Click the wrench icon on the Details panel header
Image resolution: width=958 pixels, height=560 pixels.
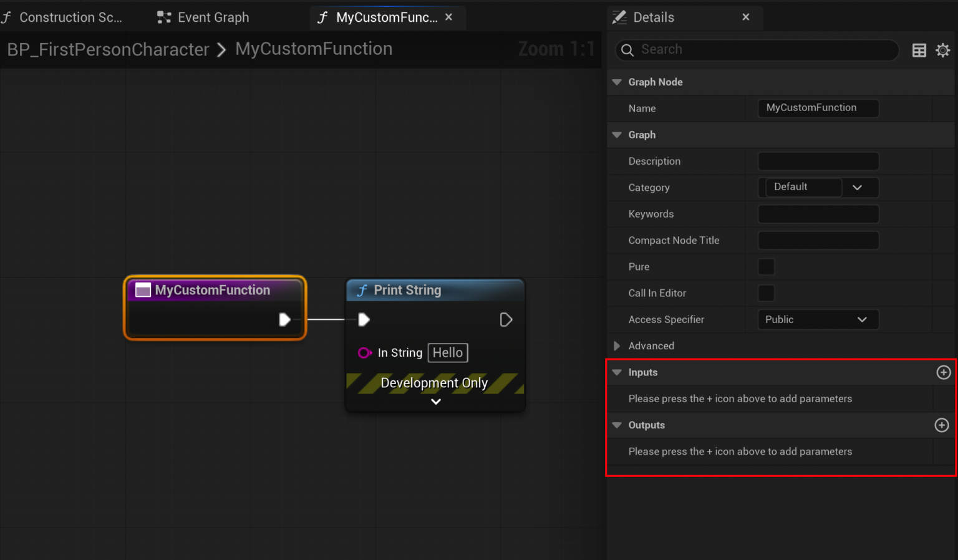coord(620,17)
